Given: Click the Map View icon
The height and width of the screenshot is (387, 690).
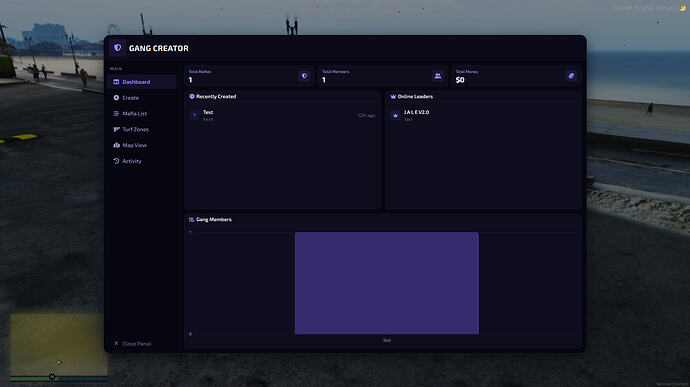Looking at the screenshot, I should click(116, 145).
